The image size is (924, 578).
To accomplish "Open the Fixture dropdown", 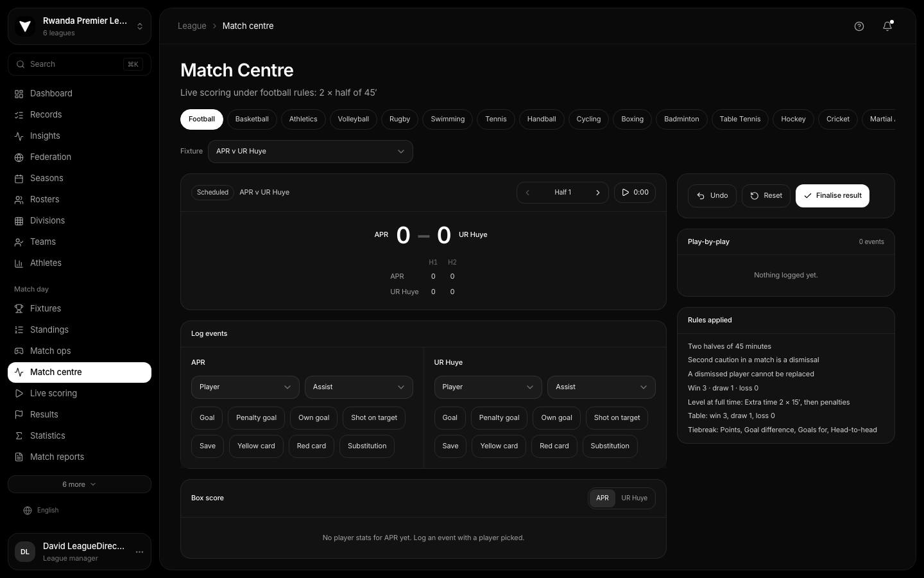I will pos(310,152).
